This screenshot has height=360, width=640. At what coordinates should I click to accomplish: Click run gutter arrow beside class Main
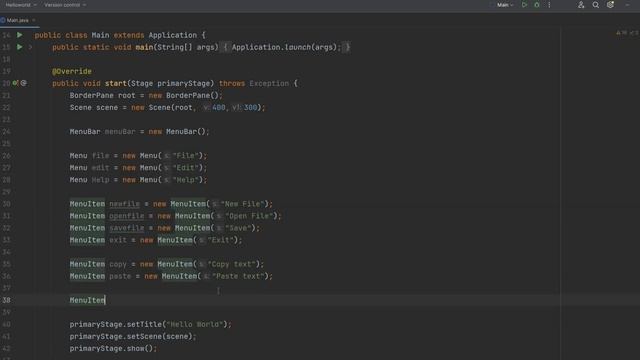point(20,35)
